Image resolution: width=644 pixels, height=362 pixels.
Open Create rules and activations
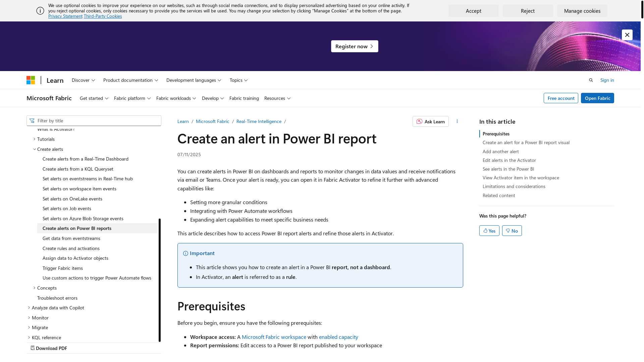[71, 248]
